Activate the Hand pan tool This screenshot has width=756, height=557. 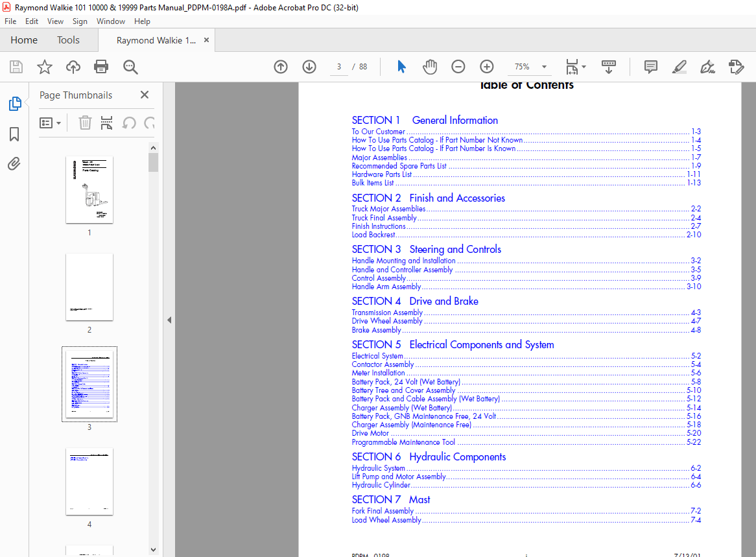430,67
